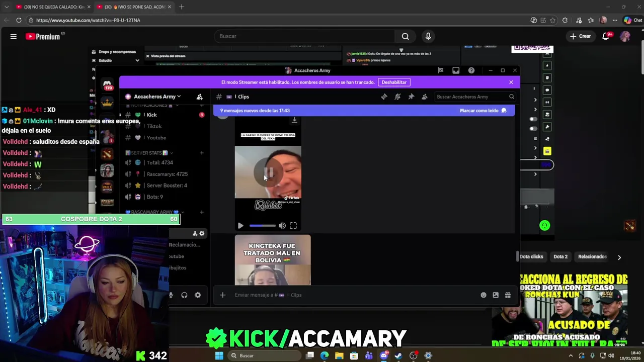Open threads icon in channel header
Image resolution: width=644 pixels, height=362 pixels.
(x=384, y=97)
